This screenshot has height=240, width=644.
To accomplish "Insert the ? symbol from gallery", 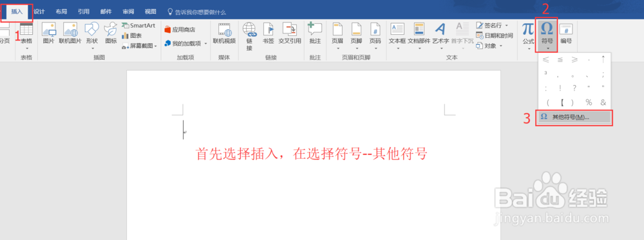I will coord(574,88).
